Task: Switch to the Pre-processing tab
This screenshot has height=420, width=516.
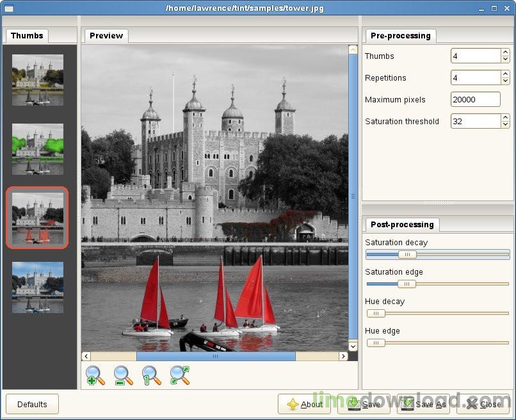Action: [400, 36]
